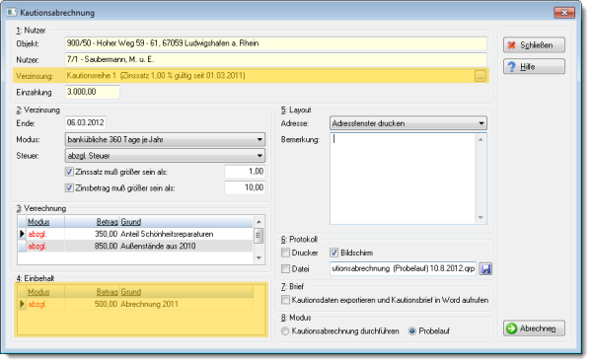Viewport: 592px width, 364px height.
Task: Click into the Bemerkung text area
Action: (x=403, y=179)
